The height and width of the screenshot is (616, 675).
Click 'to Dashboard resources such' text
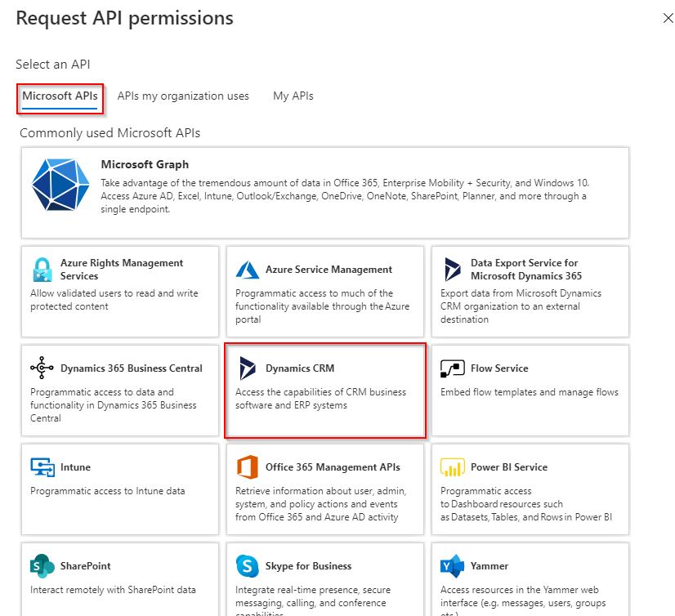click(x=502, y=504)
